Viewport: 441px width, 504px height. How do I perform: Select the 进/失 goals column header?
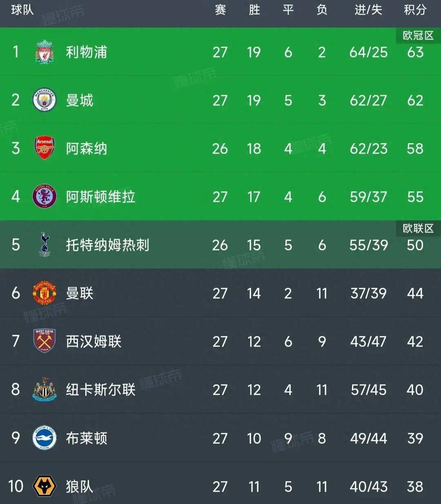coord(368,10)
